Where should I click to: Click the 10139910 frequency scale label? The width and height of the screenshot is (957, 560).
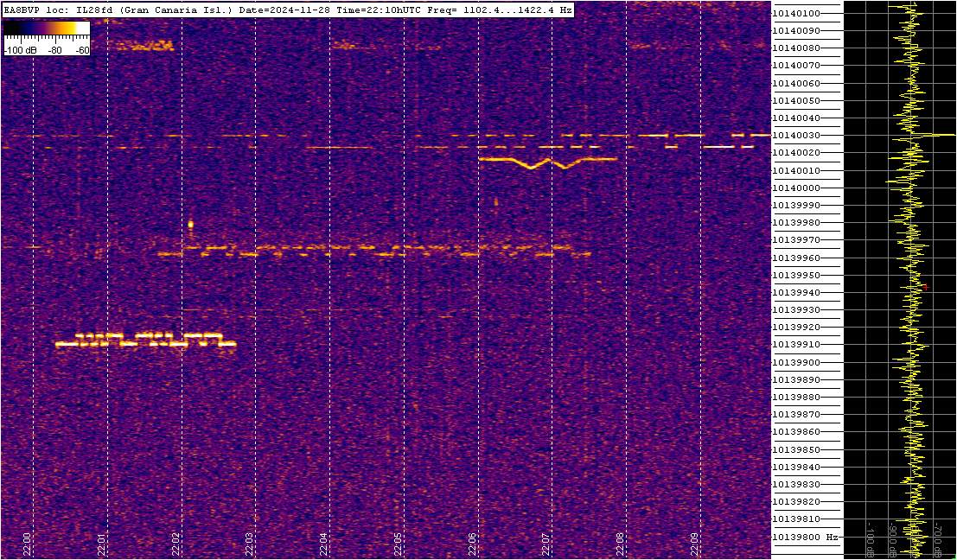(796, 345)
